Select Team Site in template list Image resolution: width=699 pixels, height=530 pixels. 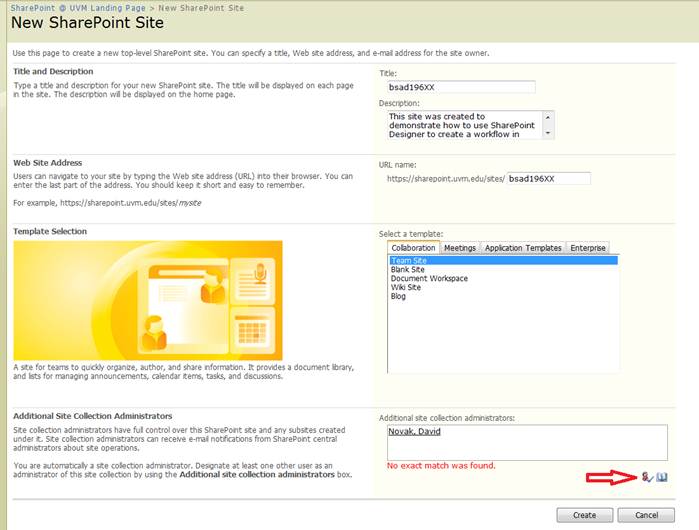pyautogui.click(x=503, y=260)
